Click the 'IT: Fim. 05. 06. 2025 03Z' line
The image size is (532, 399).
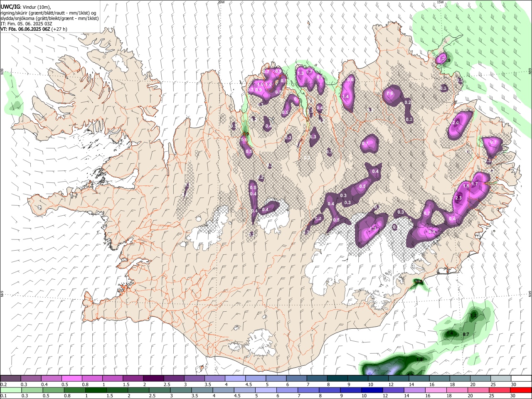pos(26,24)
